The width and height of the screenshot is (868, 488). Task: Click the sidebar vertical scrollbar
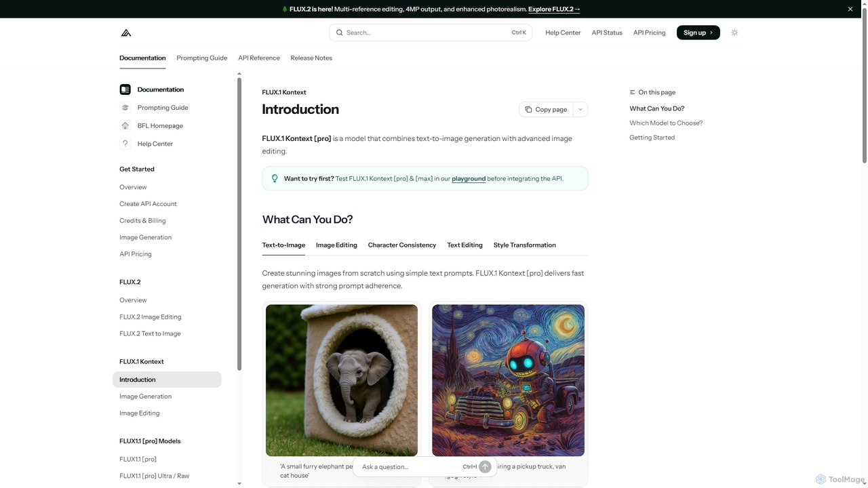(239, 224)
